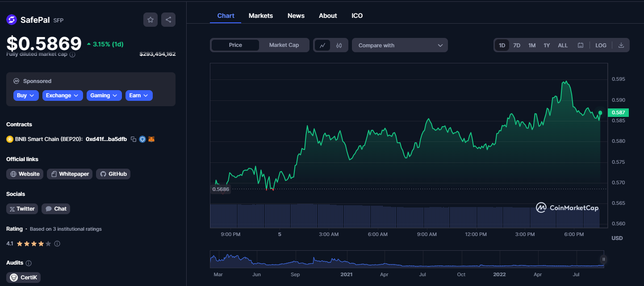Set chart range to 7D
The image size is (644, 286).
517,45
